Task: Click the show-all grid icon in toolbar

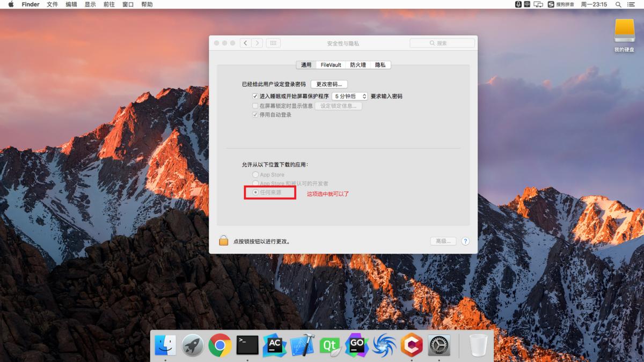Action: point(273,42)
